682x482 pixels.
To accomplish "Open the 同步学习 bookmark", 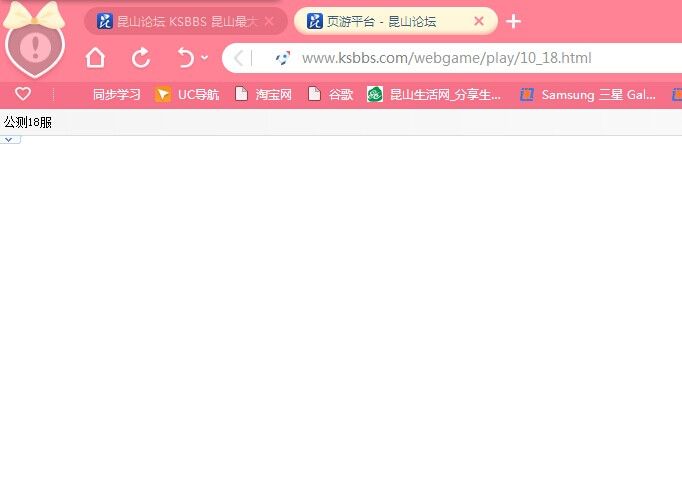I will tap(117, 94).
